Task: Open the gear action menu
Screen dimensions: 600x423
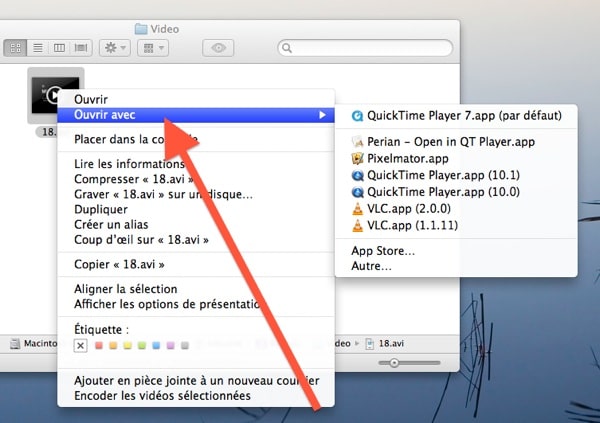Action: 115,48
